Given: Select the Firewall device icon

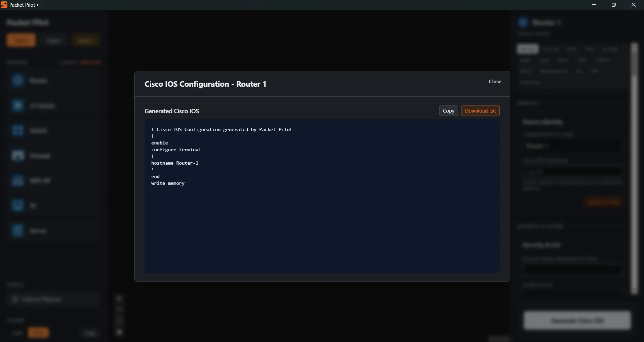Looking at the screenshot, I should pos(17,156).
